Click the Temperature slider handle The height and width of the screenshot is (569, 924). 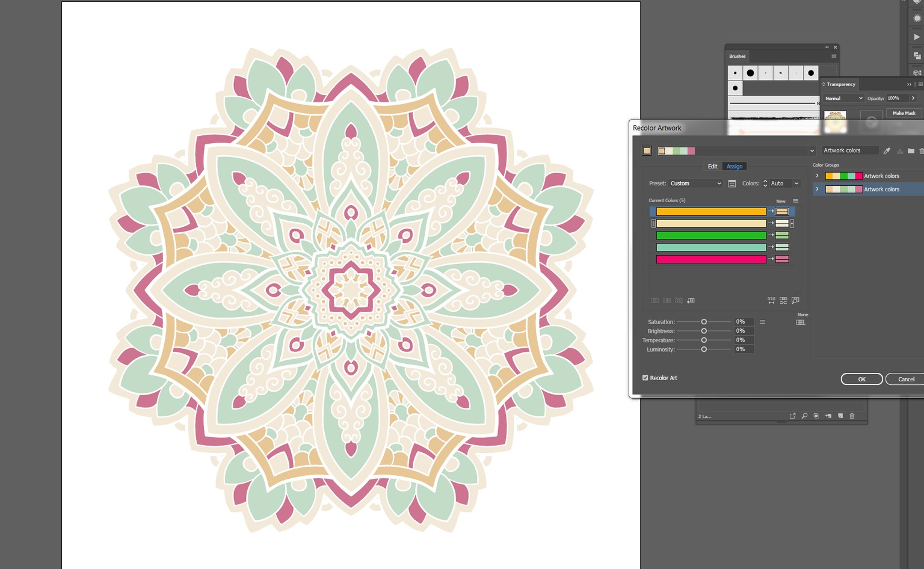point(704,340)
